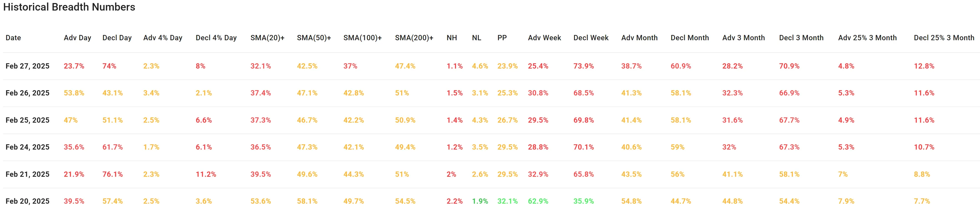
Task: Click the Adv Week column header
Action: [x=544, y=38]
